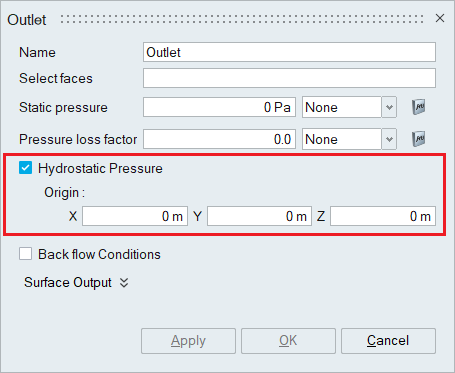Click the Pressure loss factor value field

(x=219, y=139)
